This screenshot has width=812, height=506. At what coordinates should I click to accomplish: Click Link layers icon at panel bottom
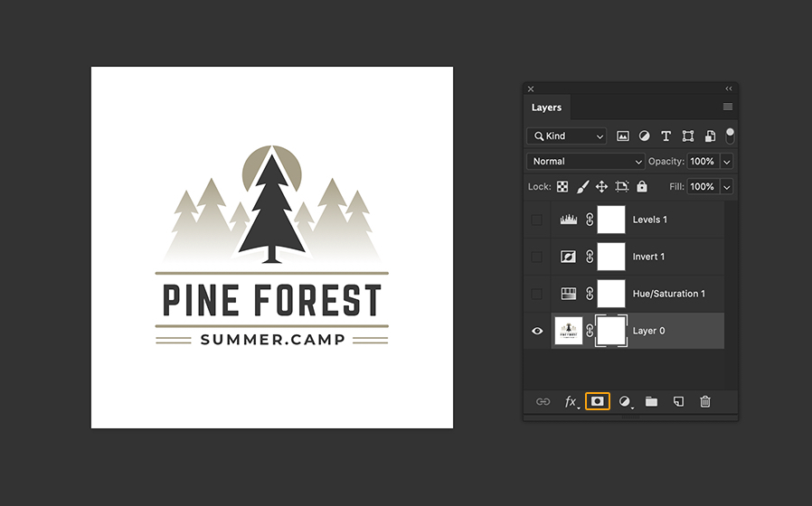(543, 401)
